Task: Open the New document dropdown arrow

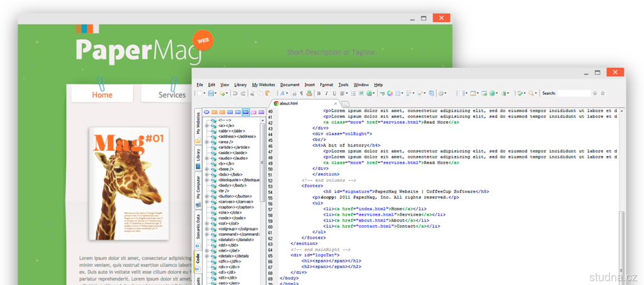Action: pos(205,93)
